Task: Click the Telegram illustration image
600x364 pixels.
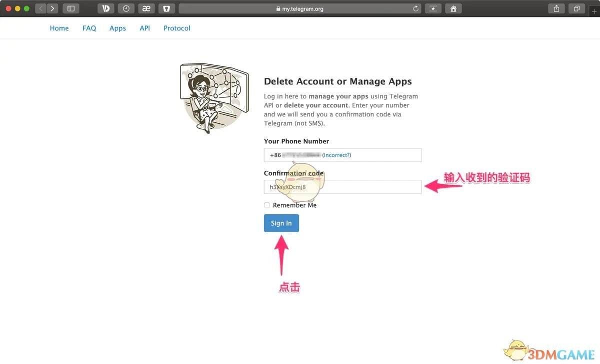Action: pyautogui.click(x=213, y=98)
